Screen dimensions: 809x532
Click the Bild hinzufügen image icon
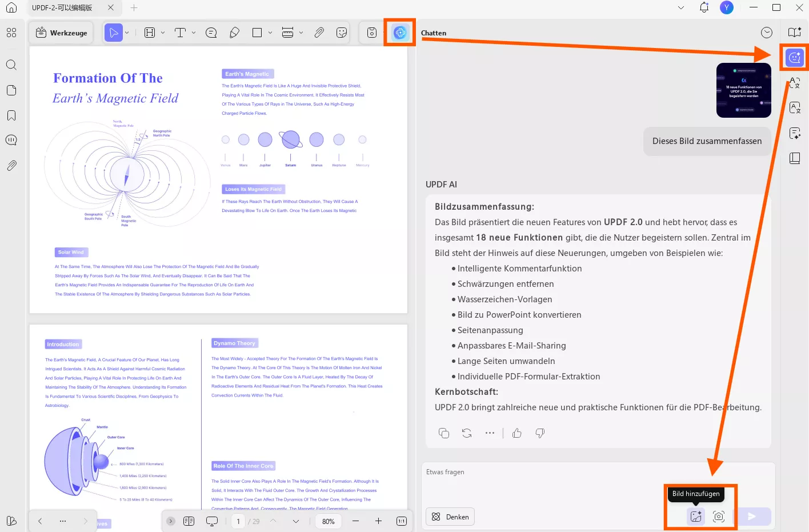[696, 517]
